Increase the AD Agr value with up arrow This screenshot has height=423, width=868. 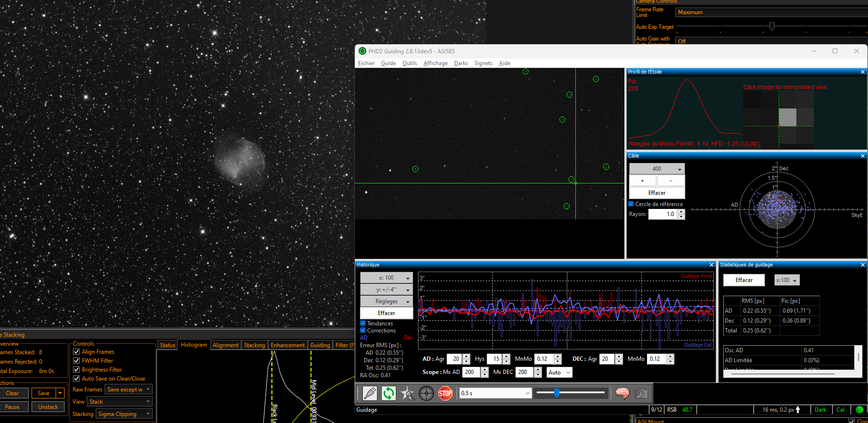467,357
